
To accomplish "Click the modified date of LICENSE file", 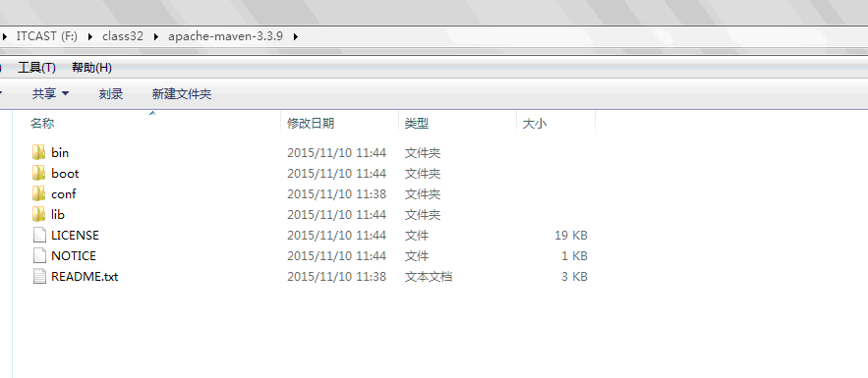I will tap(336, 236).
